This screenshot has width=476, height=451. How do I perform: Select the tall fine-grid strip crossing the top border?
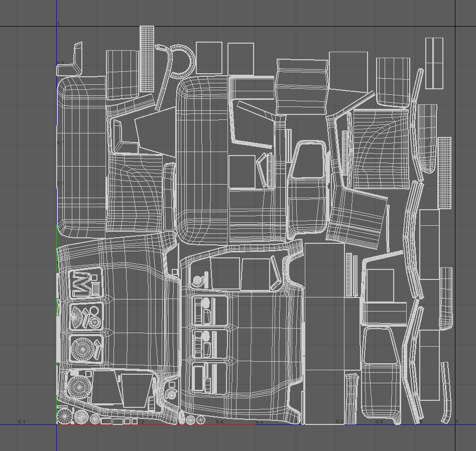point(147,59)
